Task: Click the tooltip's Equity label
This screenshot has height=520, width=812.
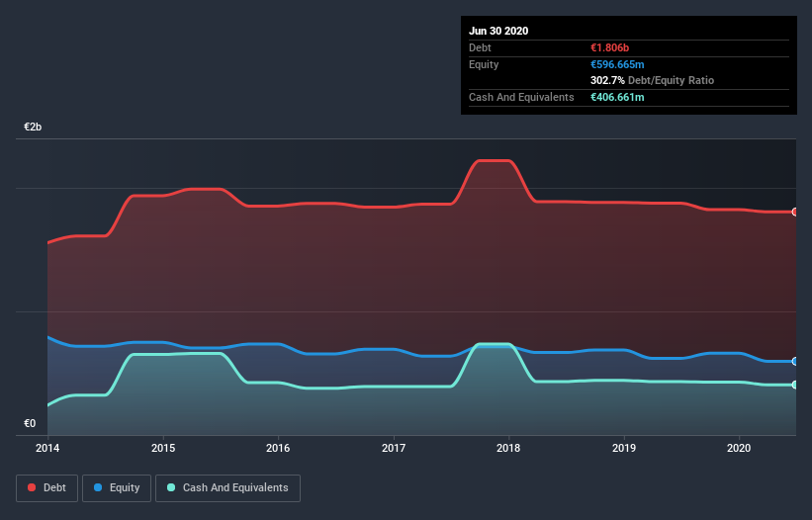Action: click(484, 64)
